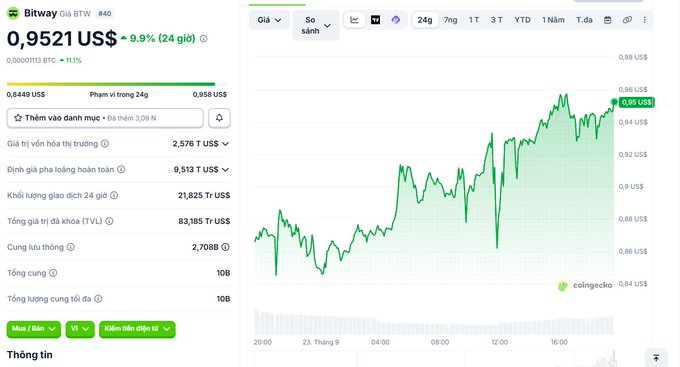
Task: Click the 0,00001113 BTC value
Action: pos(31,60)
